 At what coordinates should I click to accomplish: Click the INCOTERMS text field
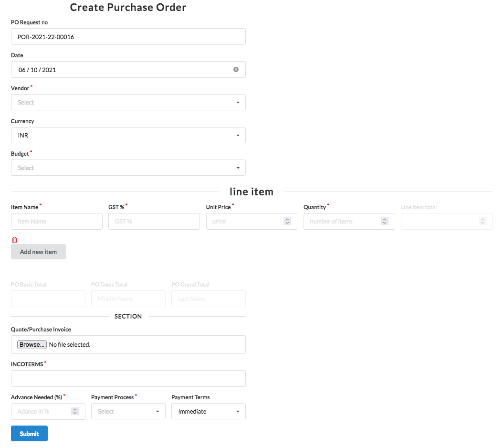point(128,378)
